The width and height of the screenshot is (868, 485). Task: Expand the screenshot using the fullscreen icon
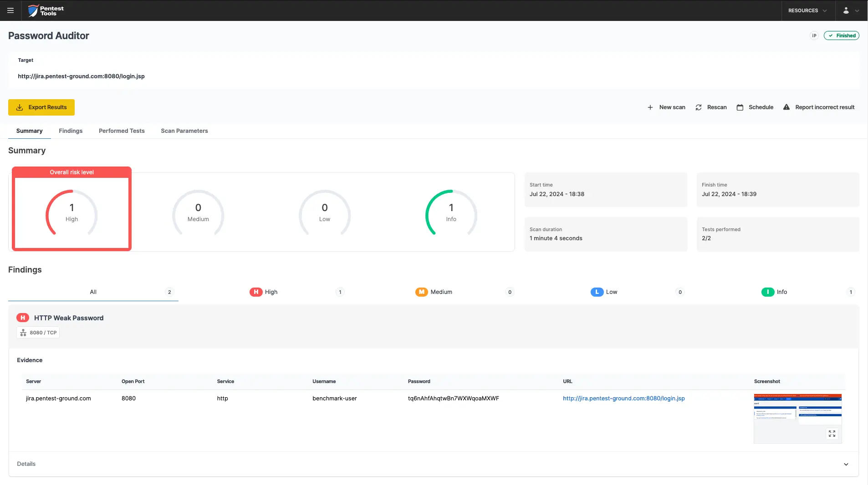832,434
